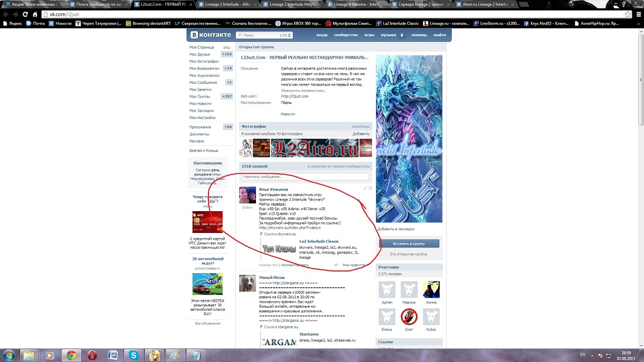644x362 pixels.
Task: Bookmark this page with the star icon
Action: (628, 15)
